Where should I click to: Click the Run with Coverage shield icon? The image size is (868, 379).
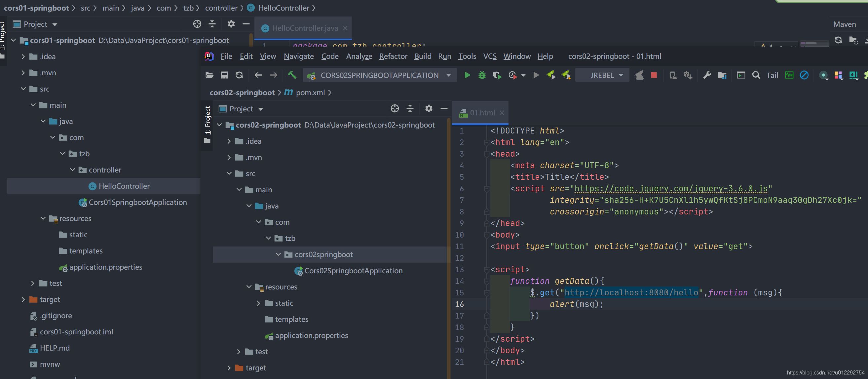pos(497,75)
